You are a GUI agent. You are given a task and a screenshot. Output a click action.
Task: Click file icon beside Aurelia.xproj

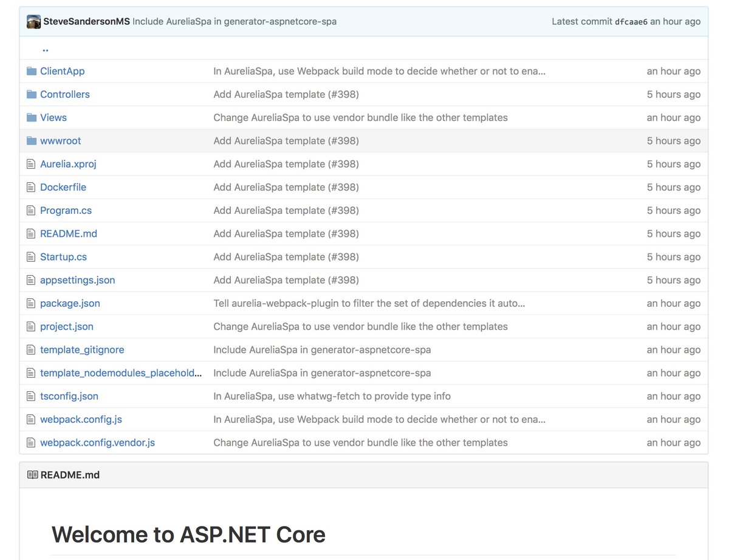pos(32,164)
